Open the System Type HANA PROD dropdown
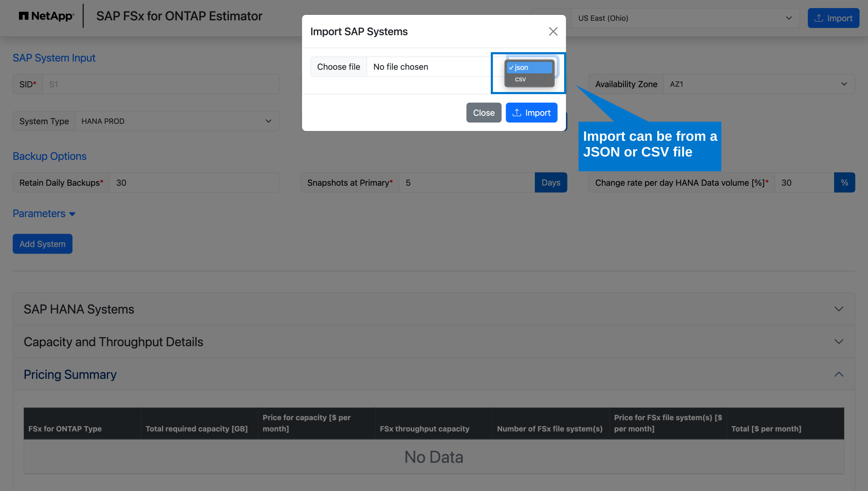 177,121
